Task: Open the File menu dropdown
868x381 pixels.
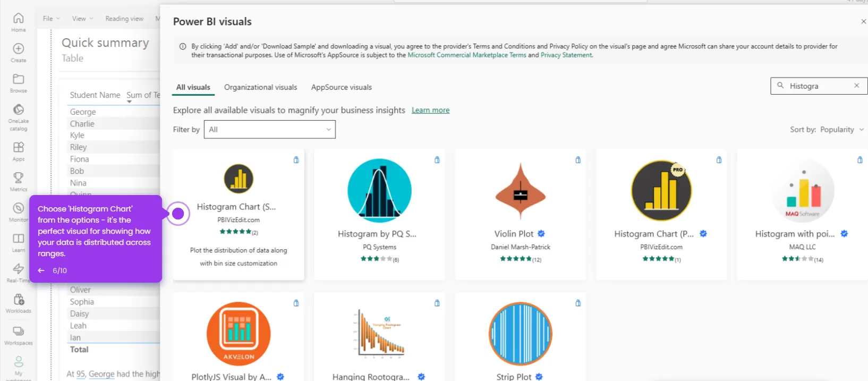Action: pos(51,19)
